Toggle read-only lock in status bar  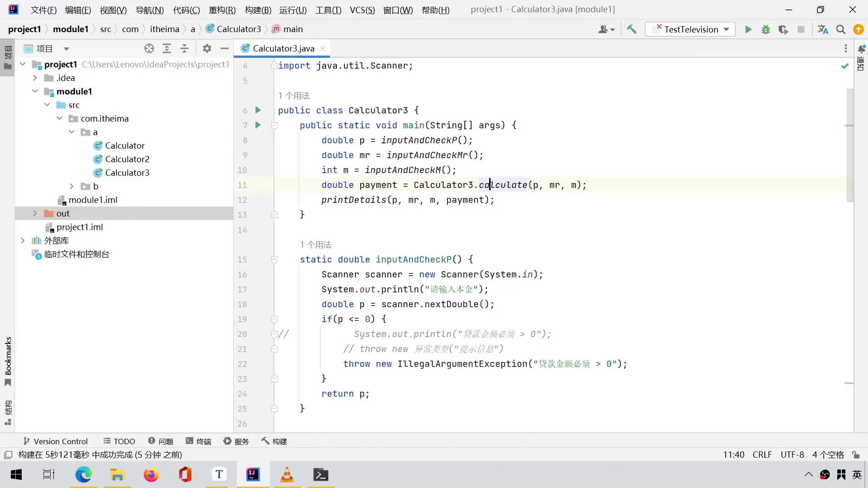[x=856, y=455]
